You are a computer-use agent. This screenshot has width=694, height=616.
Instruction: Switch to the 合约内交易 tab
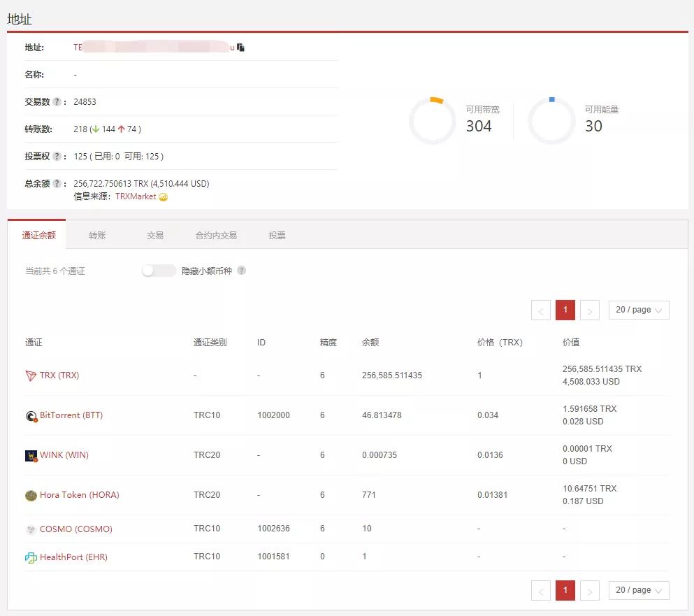pos(216,236)
